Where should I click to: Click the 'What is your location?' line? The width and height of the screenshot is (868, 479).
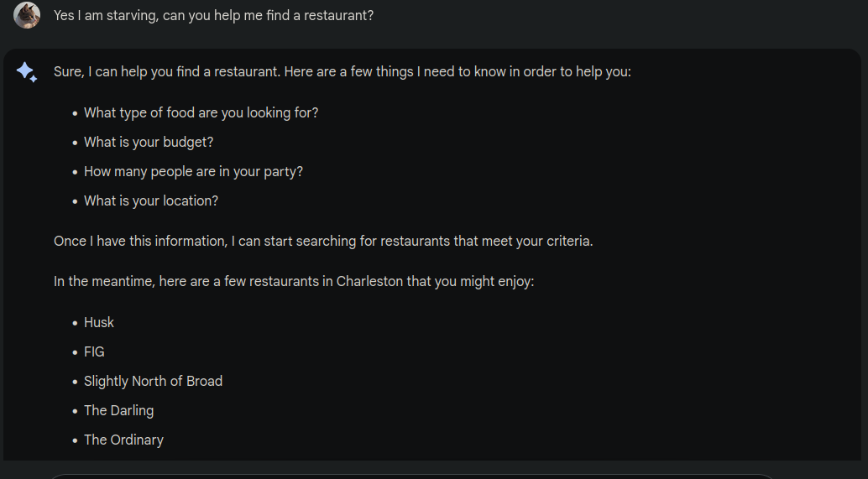[151, 200]
